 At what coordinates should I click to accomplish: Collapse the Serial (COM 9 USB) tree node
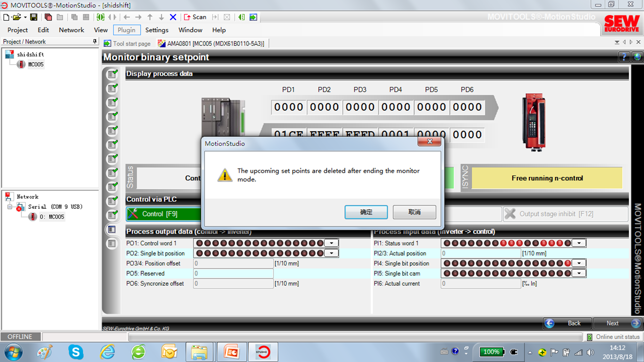point(10,207)
